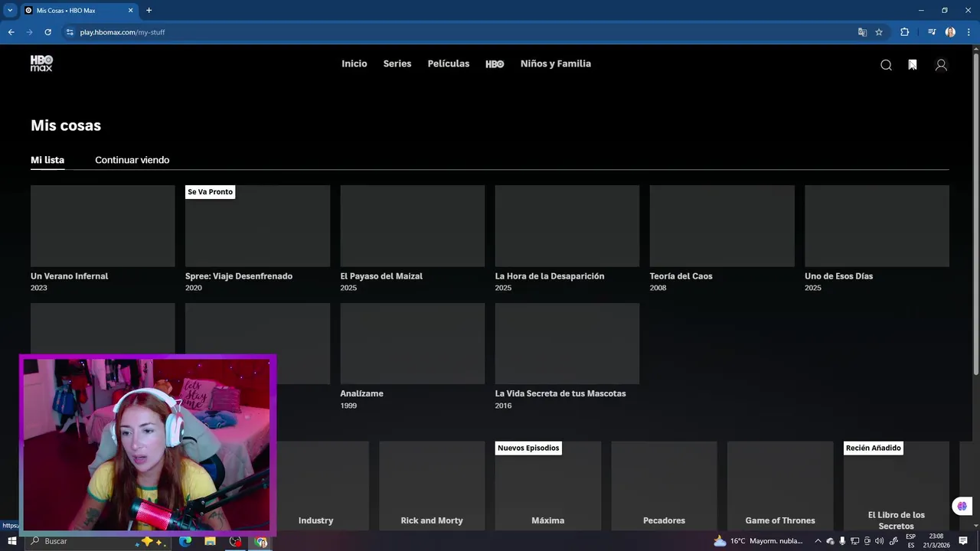Open La Vida Secreta de tus Mascotas thumbnail
980x551 pixels.
point(567,344)
